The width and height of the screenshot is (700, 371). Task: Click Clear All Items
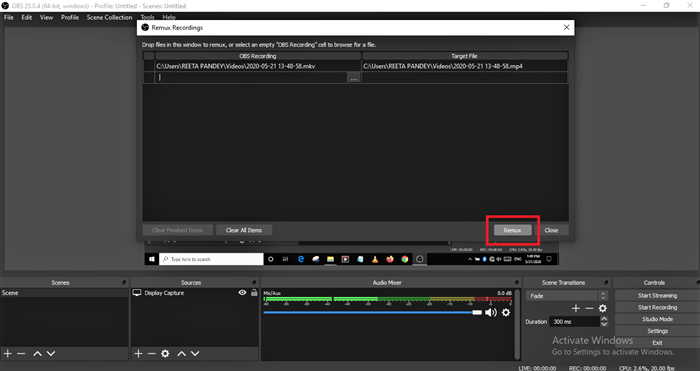pos(244,230)
